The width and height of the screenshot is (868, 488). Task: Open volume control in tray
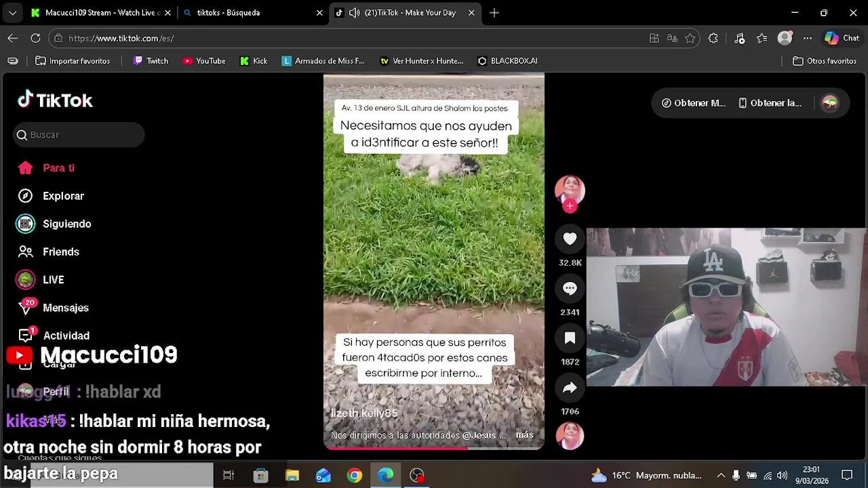pyautogui.click(x=782, y=475)
